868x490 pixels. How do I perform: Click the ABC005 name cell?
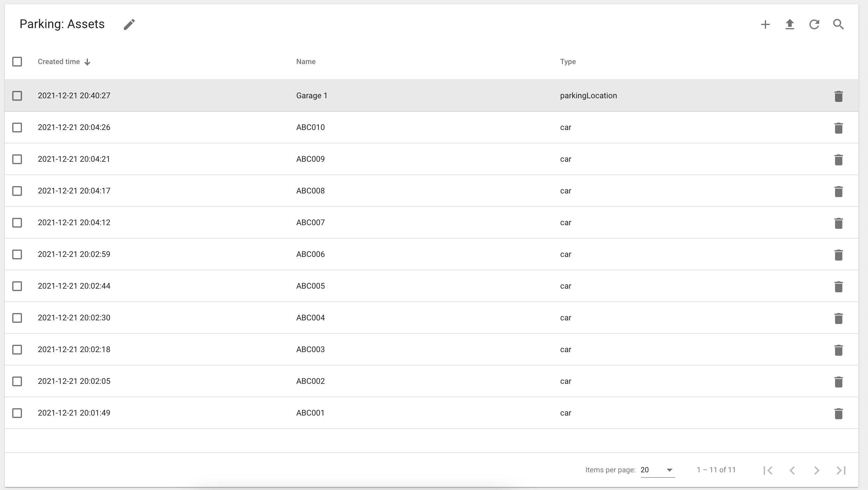click(310, 286)
